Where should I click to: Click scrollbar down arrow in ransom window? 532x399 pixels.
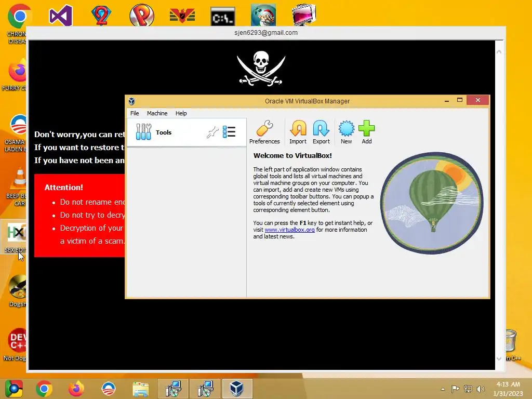click(499, 358)
